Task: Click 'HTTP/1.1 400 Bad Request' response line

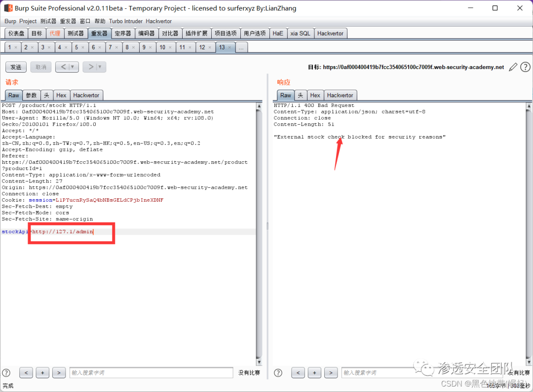Action: click(314, 106)
